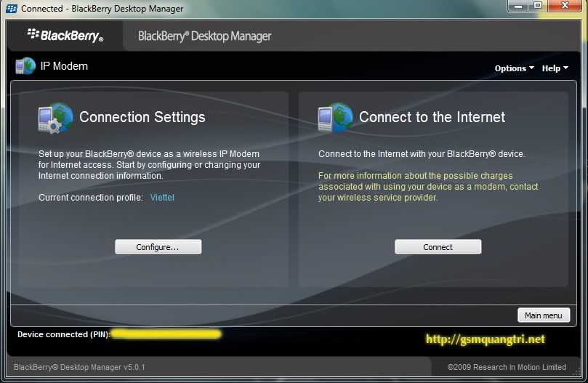Click the ©2009 Research In Motion Limited text
588x383 pixels.
(507, 367)
